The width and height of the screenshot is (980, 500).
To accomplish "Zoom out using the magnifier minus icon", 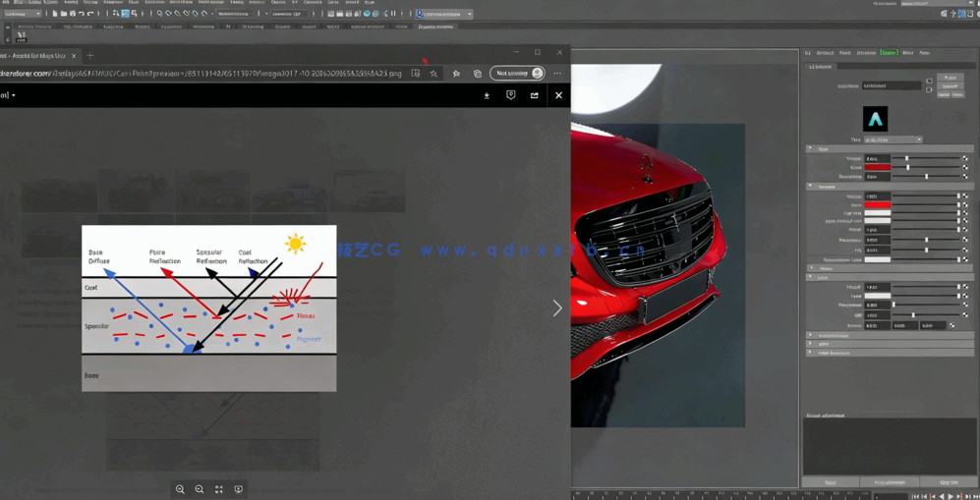I will (x=200, y=489).
